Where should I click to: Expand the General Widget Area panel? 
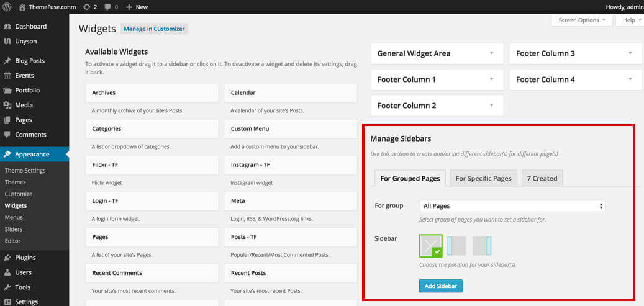(437, 53)
